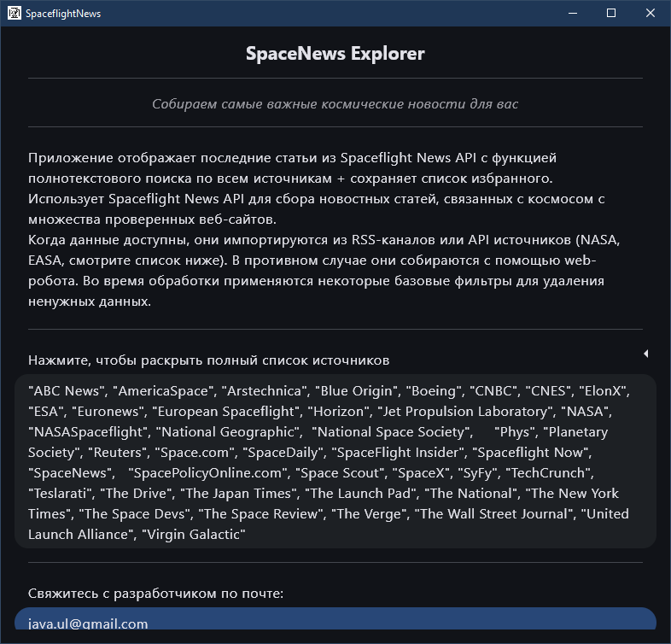The height and width of the screenshot is (644, 671).
Task: Click the paragraph starting 'Приложение отображает последние статьи'
Action: [x=324, y=230]
